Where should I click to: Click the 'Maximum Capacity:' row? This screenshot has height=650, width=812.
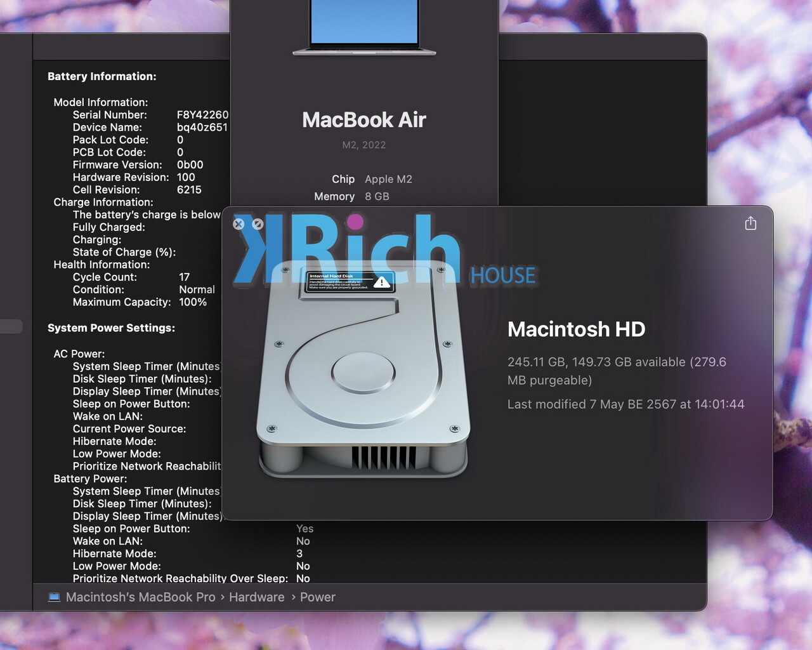pos(140,302)
